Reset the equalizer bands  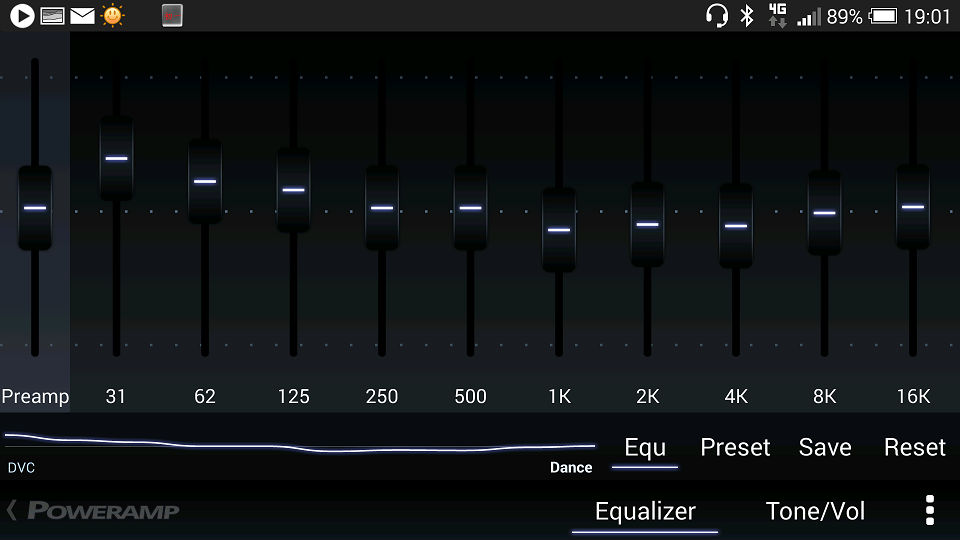[x=915, y=448]
